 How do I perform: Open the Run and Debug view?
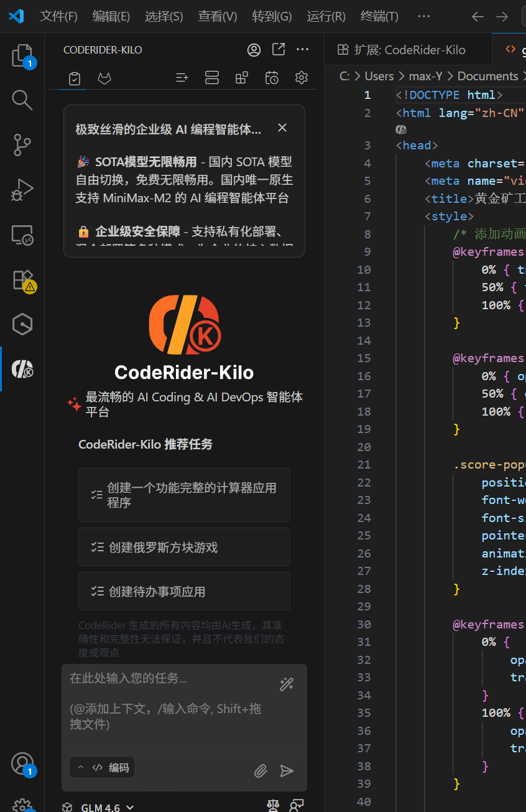click(x=22, y=189)
